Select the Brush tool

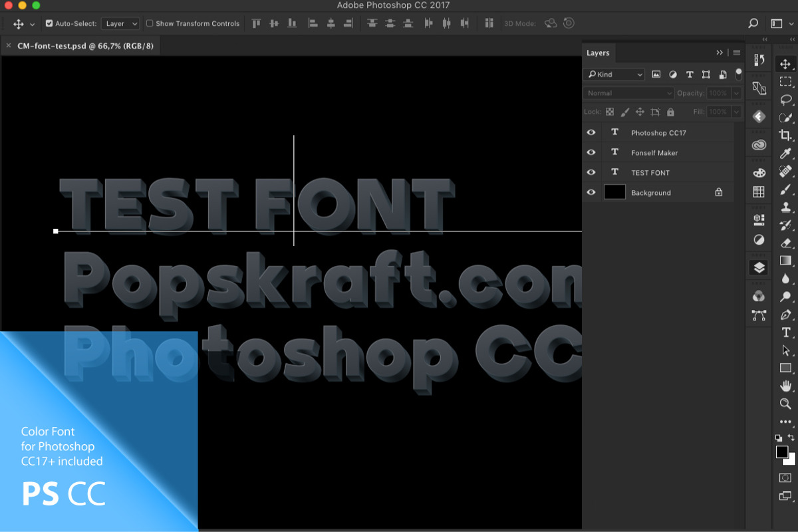(x=785, y=189)
